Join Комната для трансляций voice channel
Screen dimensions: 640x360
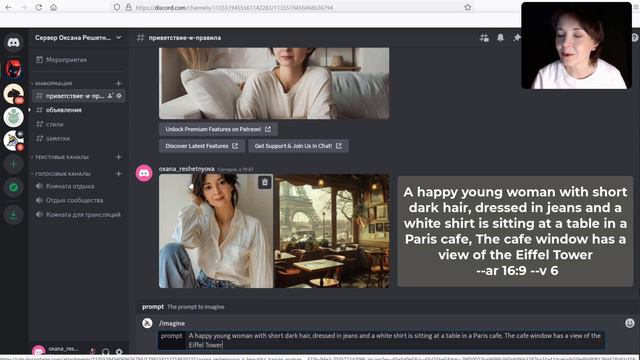point(78,215)
